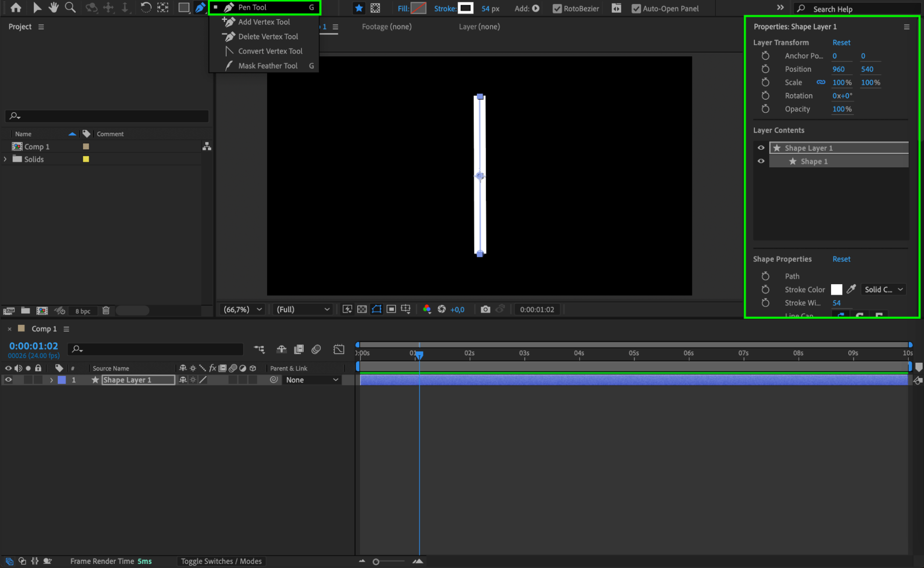
Task: Take a snapshot with camera icon
Action: pos(485,309)
